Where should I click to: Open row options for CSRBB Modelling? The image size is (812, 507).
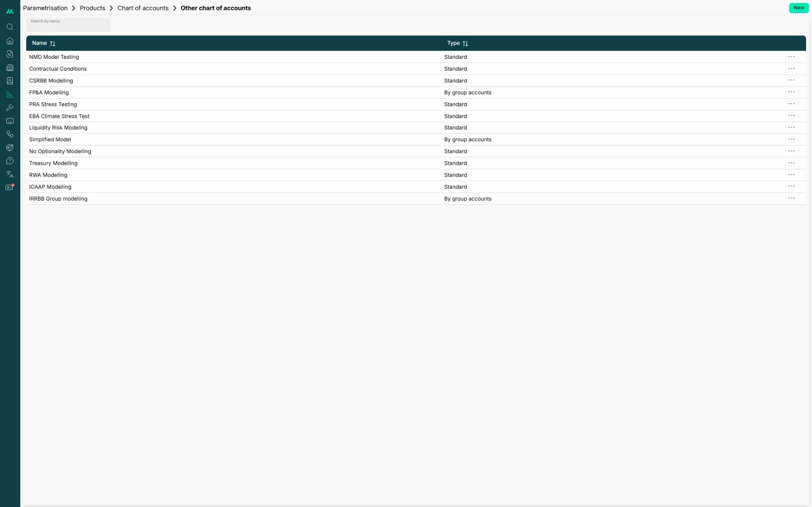pos(791,80)
